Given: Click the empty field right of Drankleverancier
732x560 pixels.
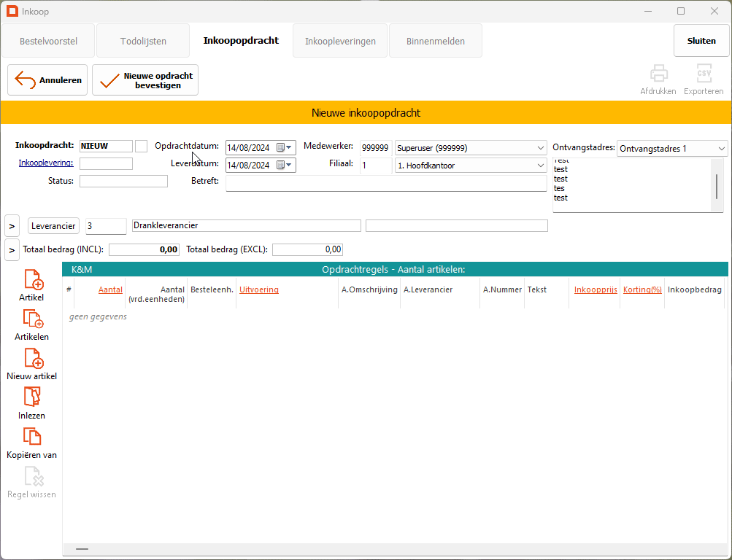Looking at the screenshot, I should click(x=457, y=226).
